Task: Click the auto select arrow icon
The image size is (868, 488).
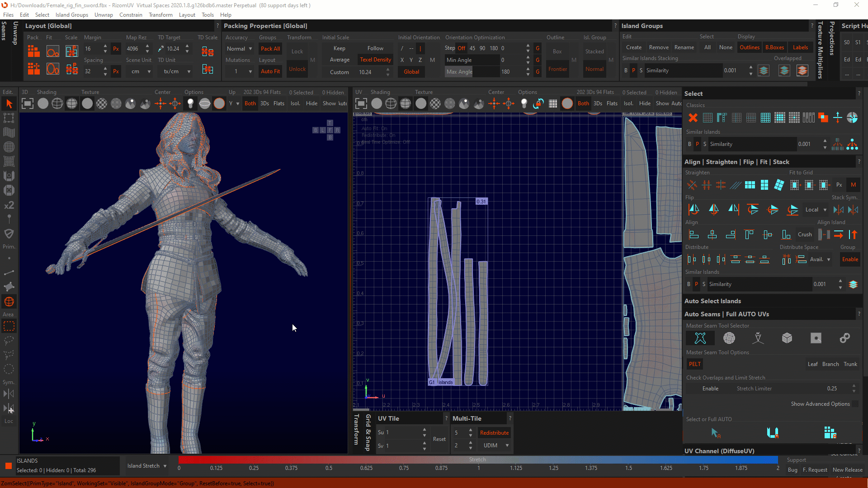Action: (x=716, y=432)
